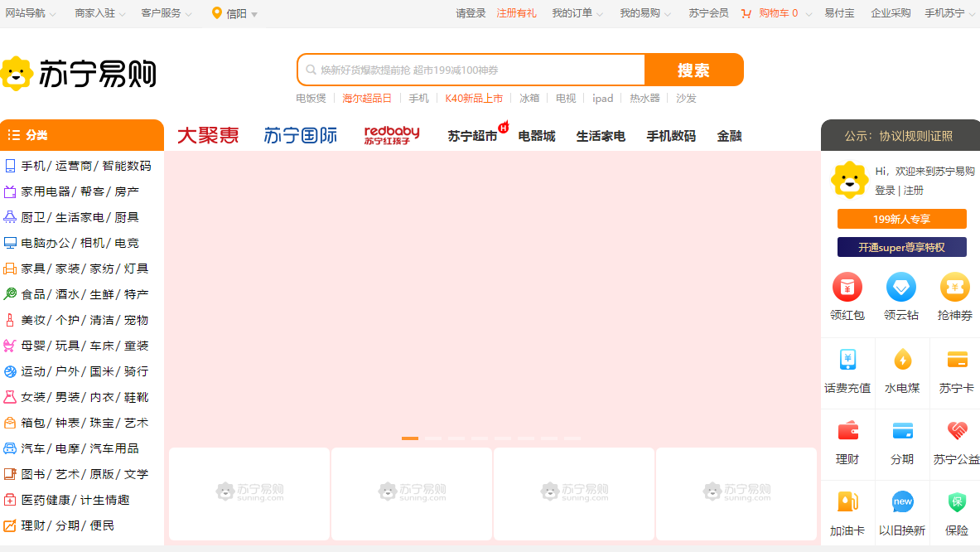Open the 手机数码 tab
Image resolution: width=980 pixels, height=552 pixels.
tap(671, 136)
